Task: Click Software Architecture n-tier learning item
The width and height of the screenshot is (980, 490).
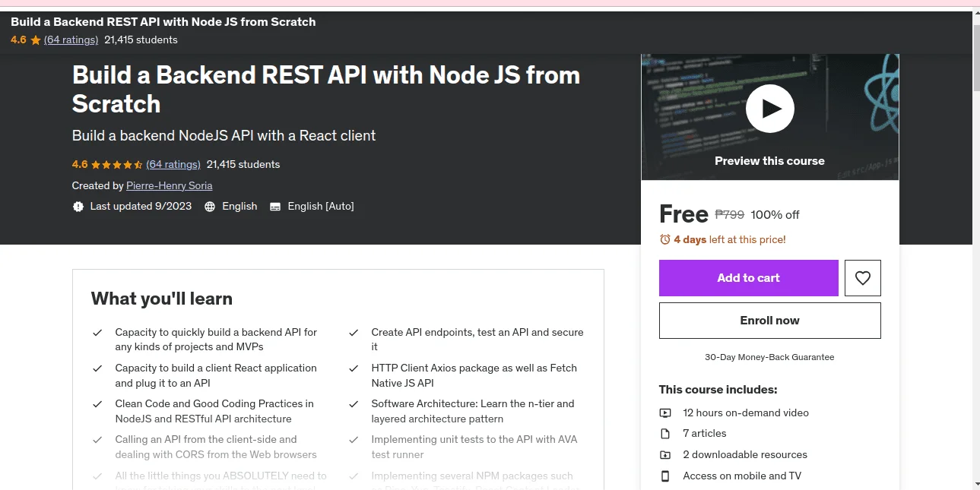Action: click(x=473, y=411)
